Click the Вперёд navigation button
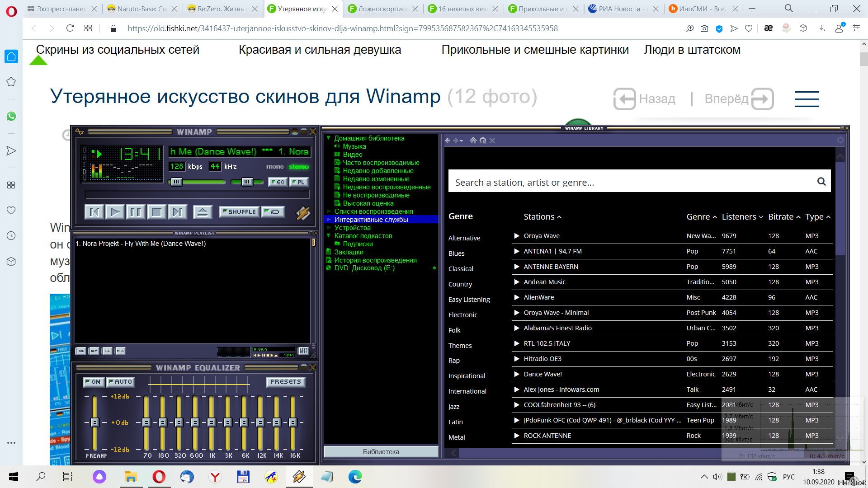 point(739,99)
